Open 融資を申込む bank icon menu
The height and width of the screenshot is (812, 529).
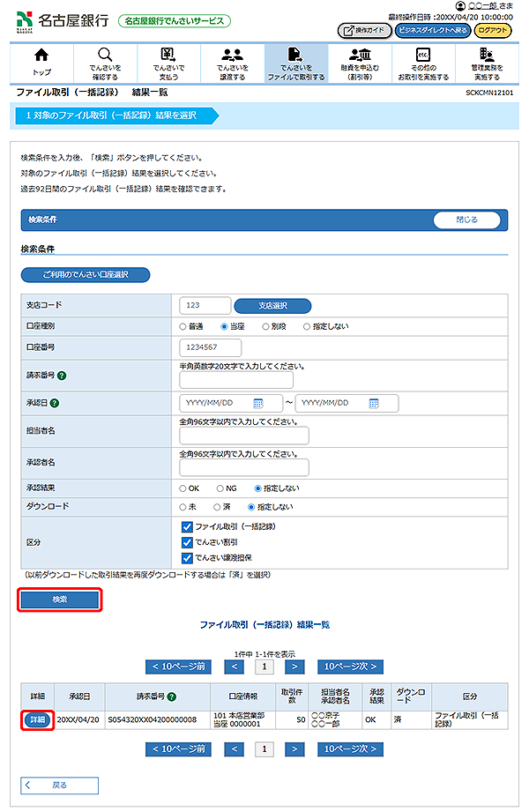click(359, 63)
